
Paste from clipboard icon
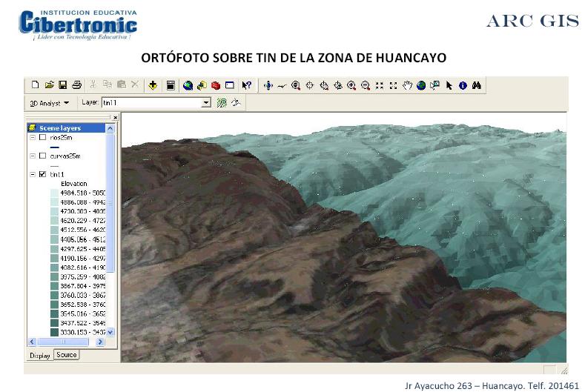pyautogui.click(x=122, y=85)
